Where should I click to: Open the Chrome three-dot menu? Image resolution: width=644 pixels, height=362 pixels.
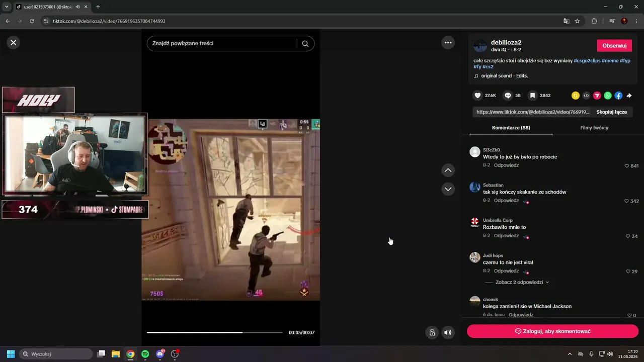636,21
